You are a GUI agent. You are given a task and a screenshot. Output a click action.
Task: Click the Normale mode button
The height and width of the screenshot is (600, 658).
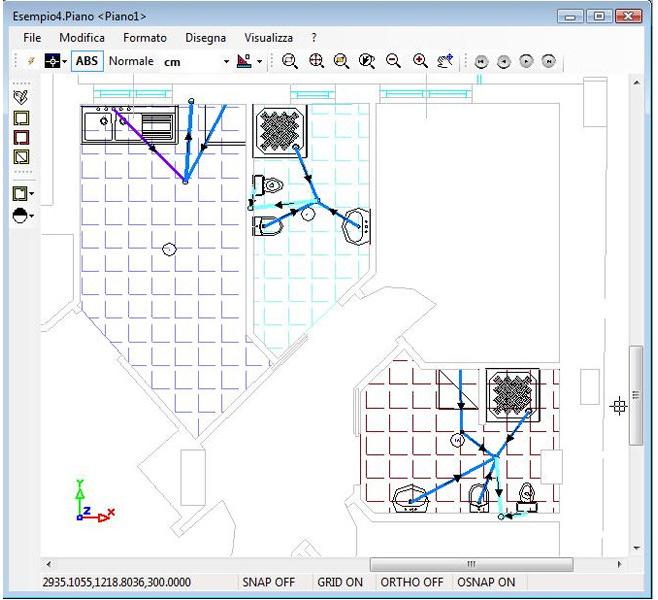(131, 61)
